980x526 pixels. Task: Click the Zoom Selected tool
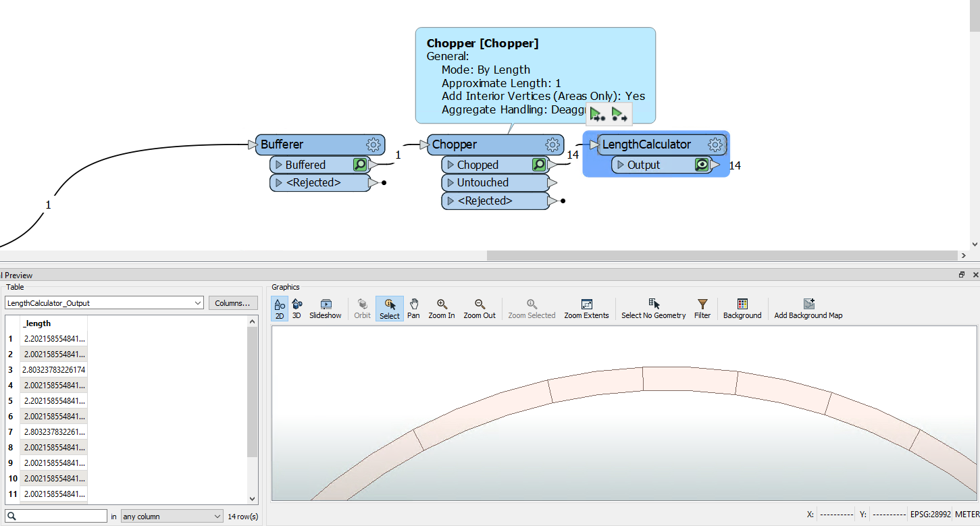(532, 309)
